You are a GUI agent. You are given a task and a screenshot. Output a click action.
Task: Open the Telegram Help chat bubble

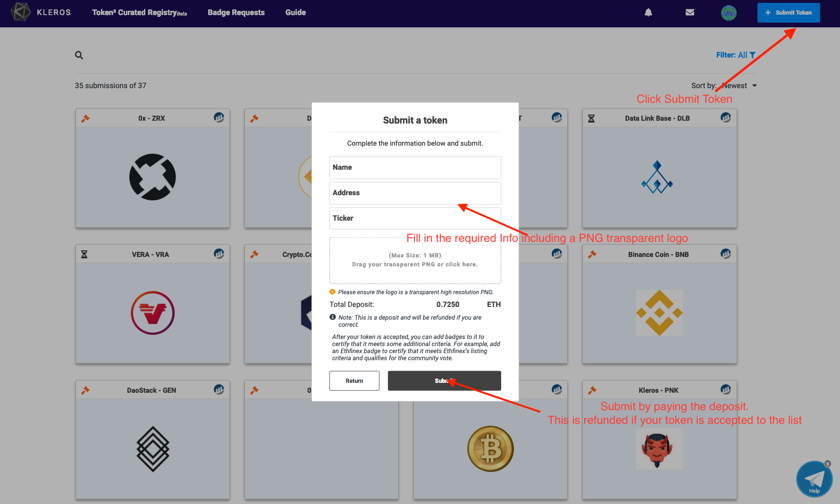814,479
